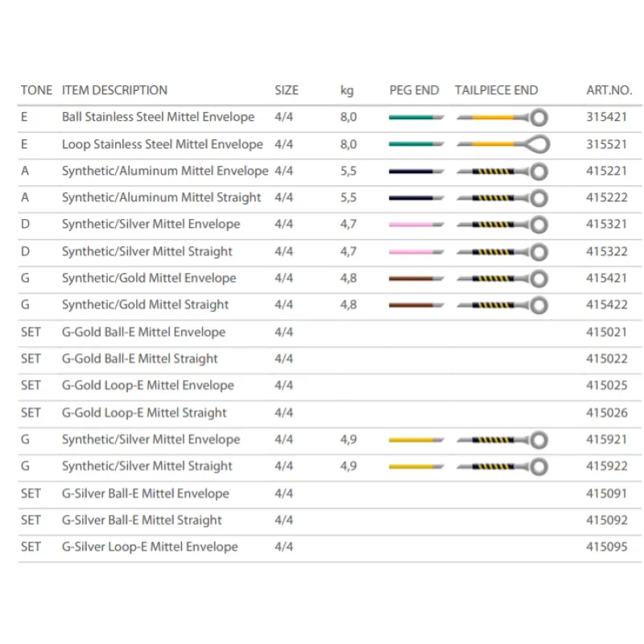The width and height of the screenshot is (644, 644).
Task: Select the ball tailpiece end icon for 315421
Action: click(x=502, y=118)
